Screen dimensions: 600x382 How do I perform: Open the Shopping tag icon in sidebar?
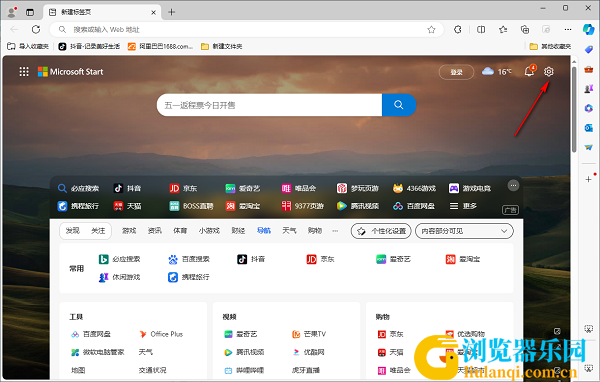(589, 50)
